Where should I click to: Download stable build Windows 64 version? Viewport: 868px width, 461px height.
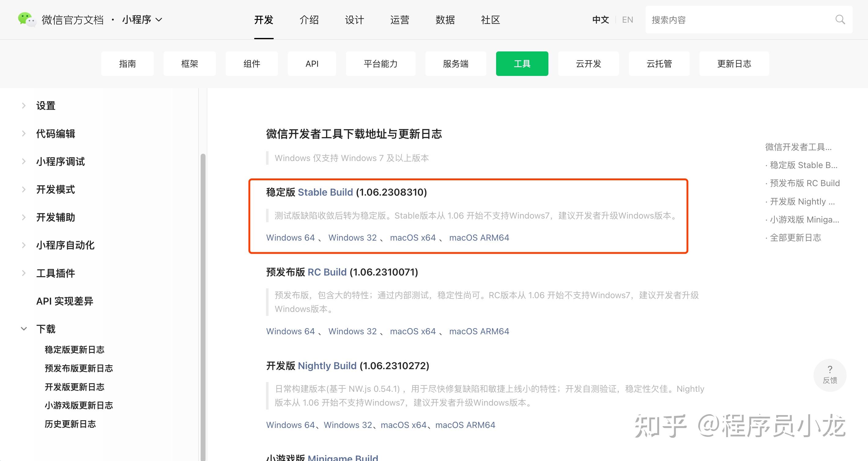pos(291,238)
